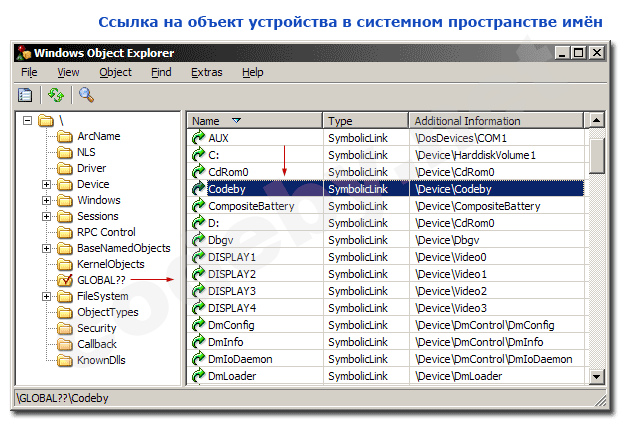Viewport: 621px width, 422px height.
Task: Click the ArcName folder icon
Action: click(x=65, y=137)
